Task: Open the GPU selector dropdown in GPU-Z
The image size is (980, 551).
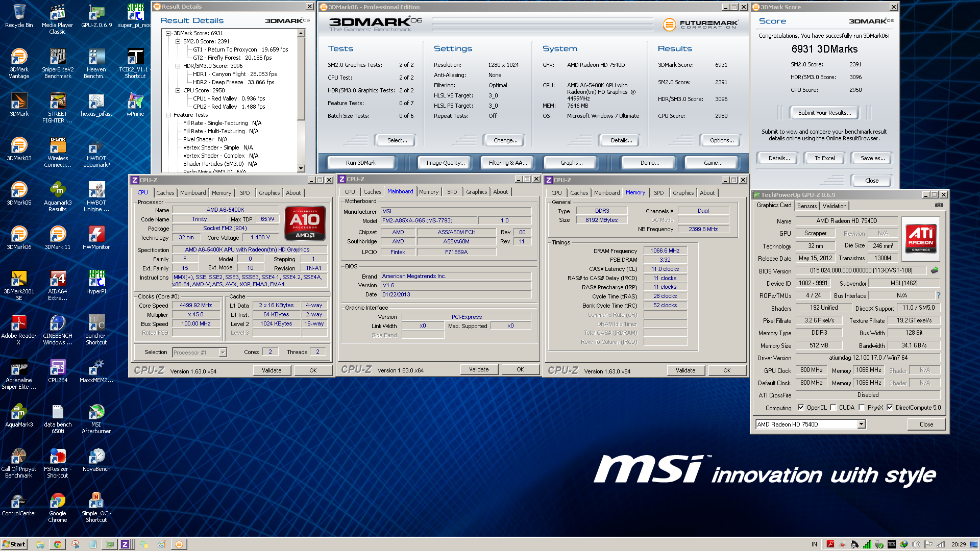Action: click(861, 424)
